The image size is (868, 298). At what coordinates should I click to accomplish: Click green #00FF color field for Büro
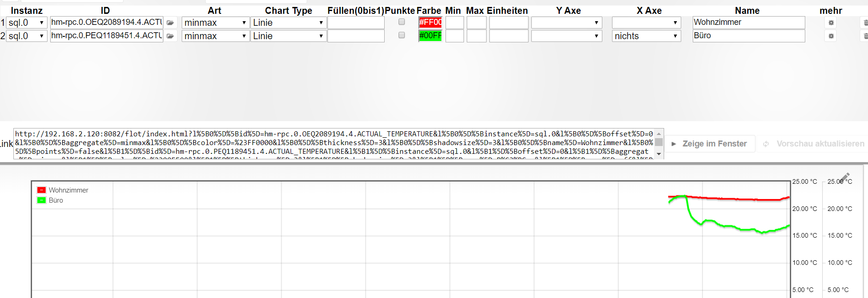pyautogui.click(x=430, y=36)
